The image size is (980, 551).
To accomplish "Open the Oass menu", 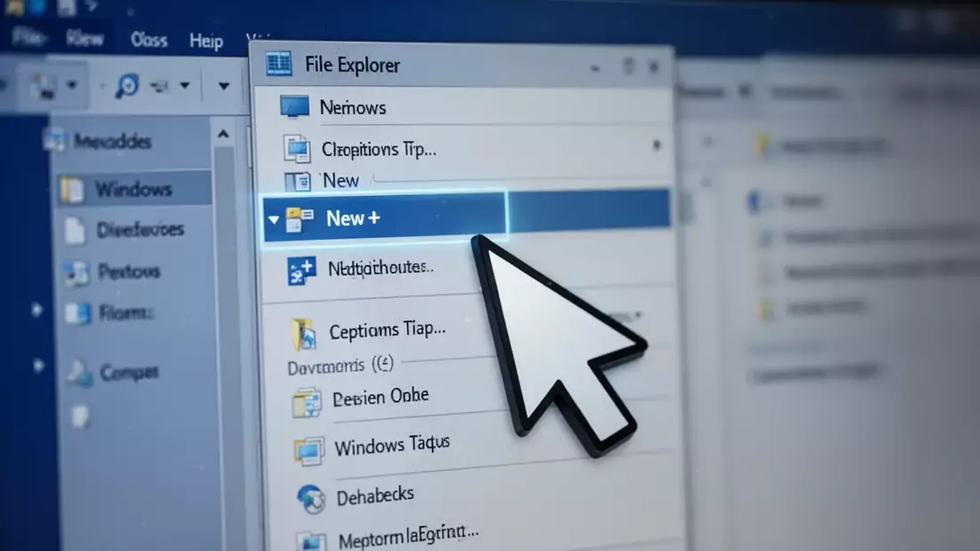I will (149, 40).
